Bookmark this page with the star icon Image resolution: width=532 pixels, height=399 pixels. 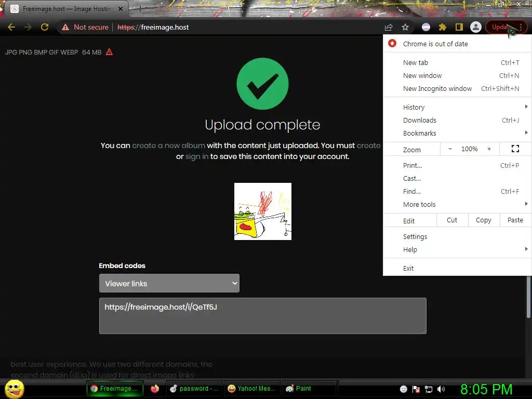tap(405, 27)
